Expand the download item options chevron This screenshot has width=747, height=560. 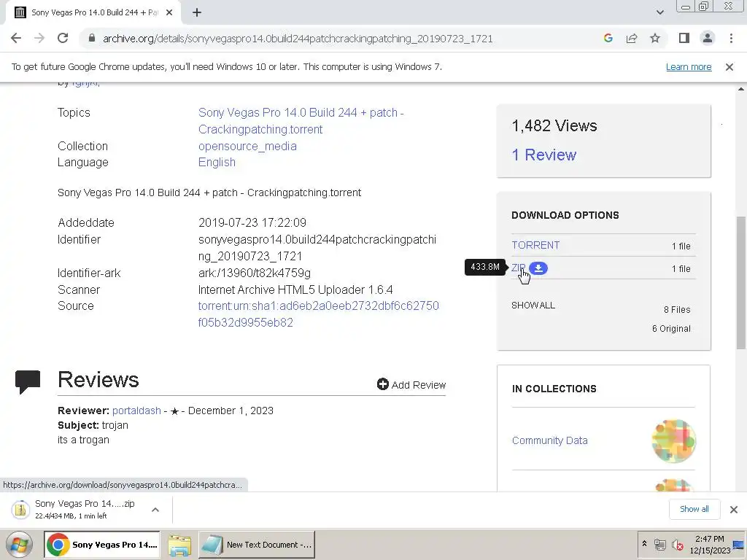point(155,510)
